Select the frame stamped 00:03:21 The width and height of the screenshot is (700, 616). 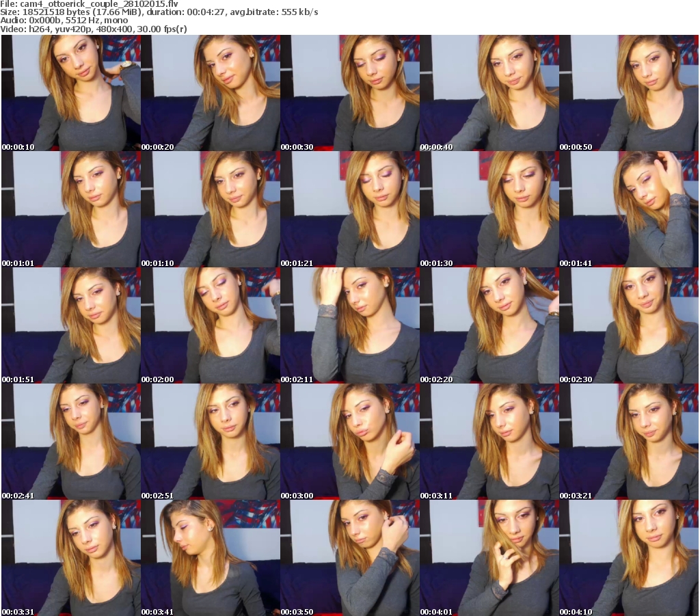point(629,442)
